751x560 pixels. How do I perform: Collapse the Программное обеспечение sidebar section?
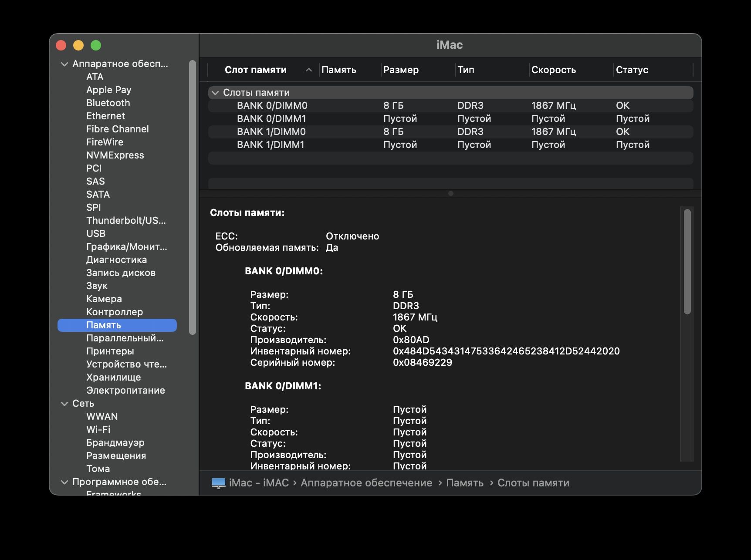click(x=64, y=482)
